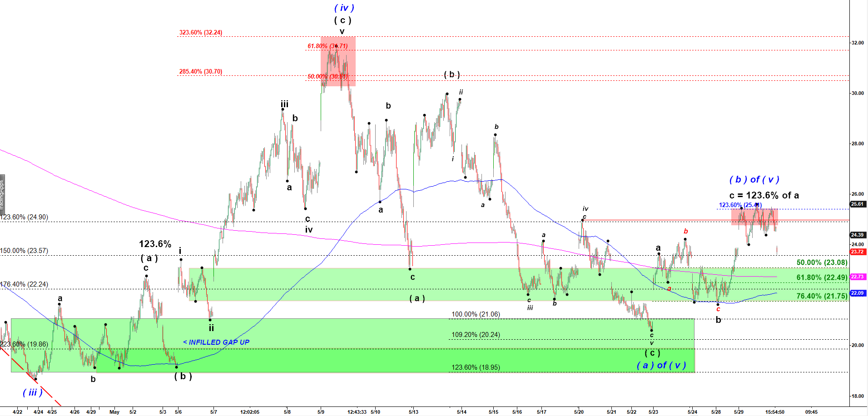This screenshot has width=868, height=416.
Task: Click the 28.00 price axis value
Action: tap(858, 144)
